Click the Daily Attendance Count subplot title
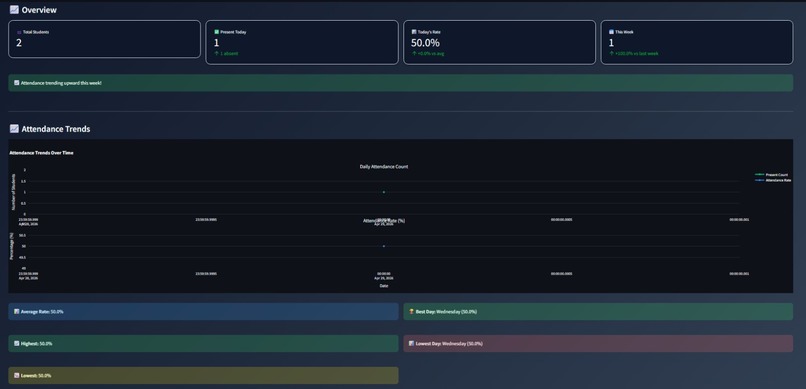The height and width of the screenshot is (389, 806). click(x=384, y=166)
